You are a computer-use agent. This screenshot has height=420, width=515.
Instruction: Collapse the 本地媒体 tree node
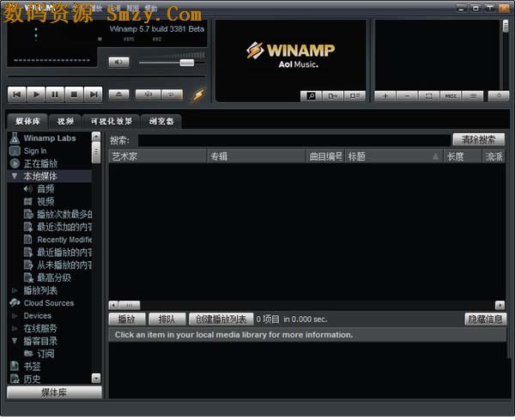[15, 176]
